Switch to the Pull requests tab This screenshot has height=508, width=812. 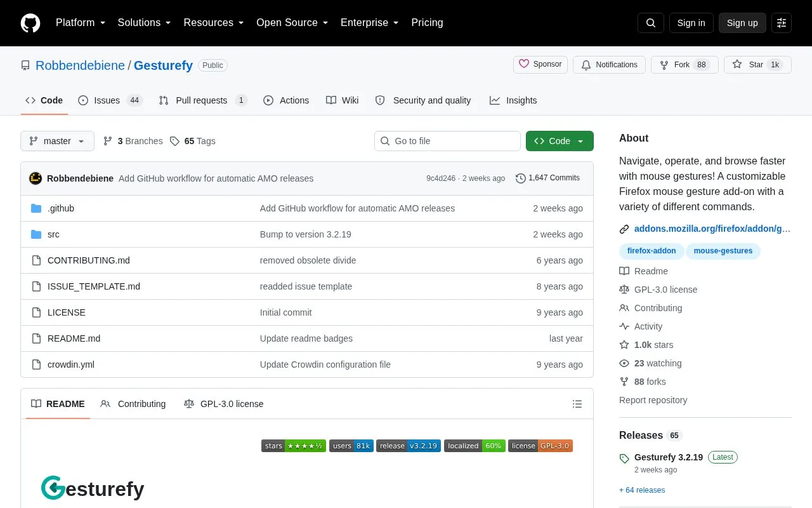[x=203, y=100]
